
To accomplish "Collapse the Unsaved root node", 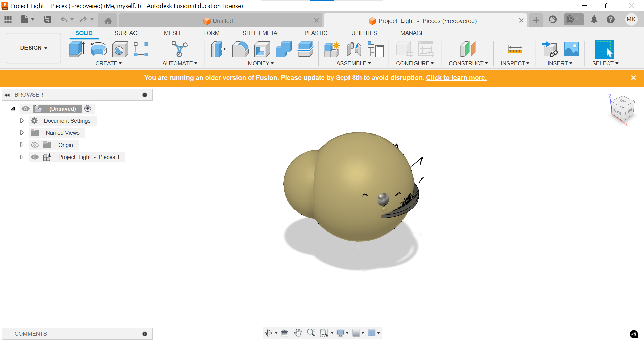I will (x=13, y=109).
